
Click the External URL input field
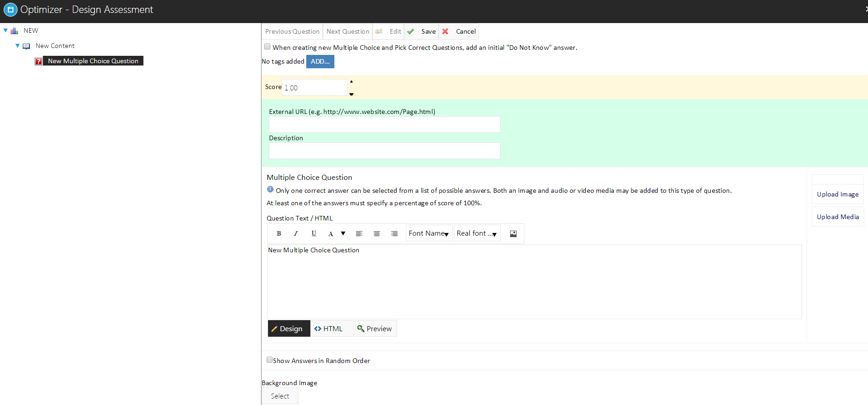(x=384, y=125)
